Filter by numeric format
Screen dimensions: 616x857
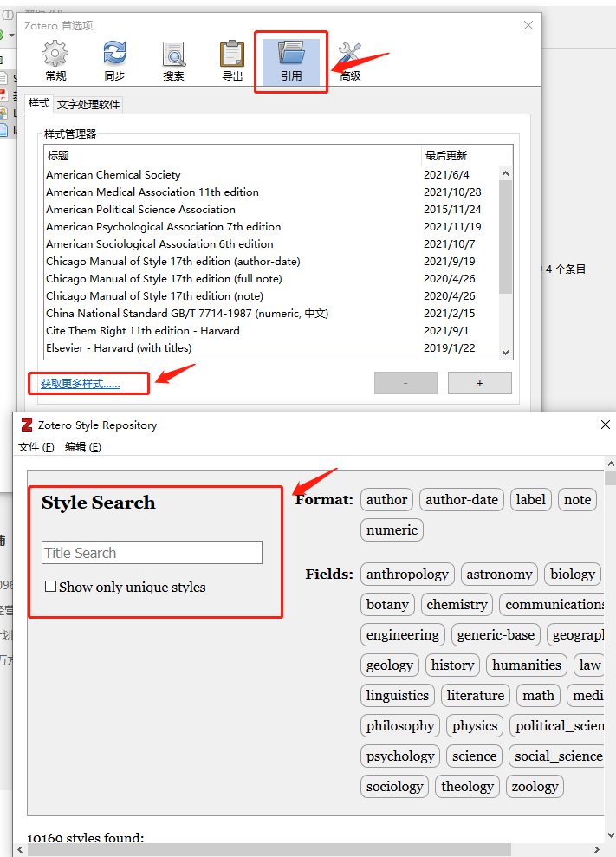pos(392,529)
